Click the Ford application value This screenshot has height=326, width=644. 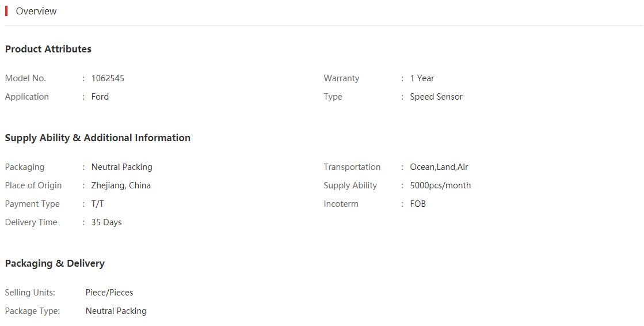pos(100,97)
